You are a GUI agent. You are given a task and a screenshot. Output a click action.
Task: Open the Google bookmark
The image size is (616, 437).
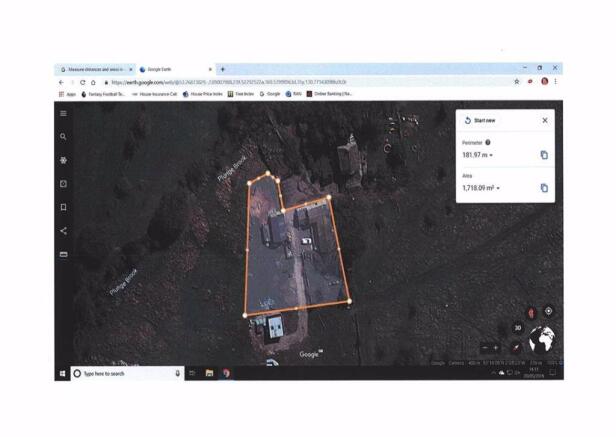pos(270,94)
